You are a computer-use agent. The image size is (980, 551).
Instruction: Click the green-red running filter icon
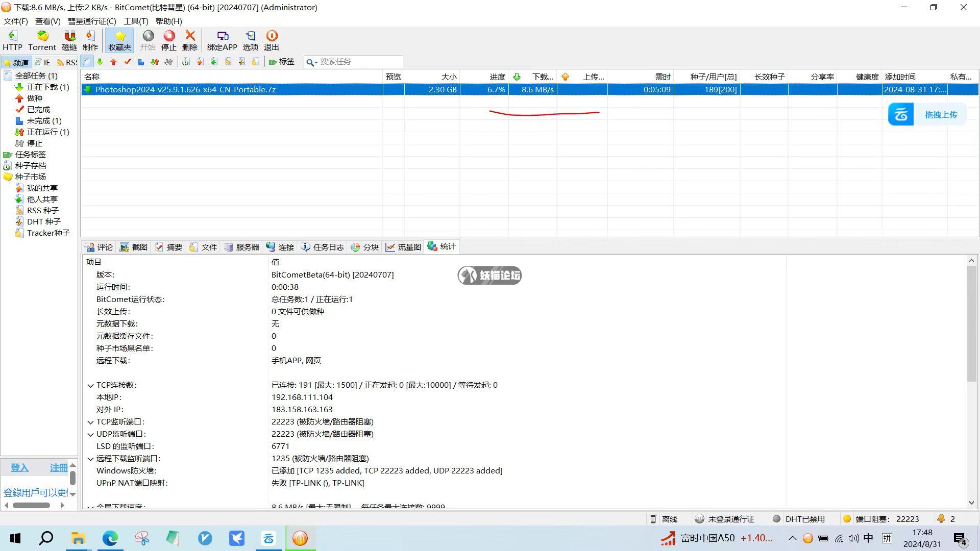155,62
